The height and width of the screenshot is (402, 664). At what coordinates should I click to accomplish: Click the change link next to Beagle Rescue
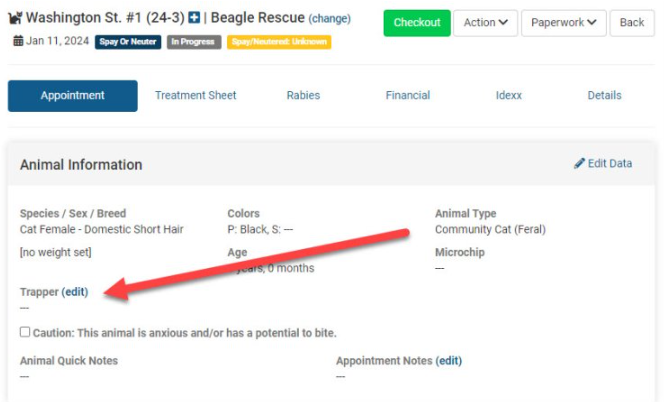[329, 19]
